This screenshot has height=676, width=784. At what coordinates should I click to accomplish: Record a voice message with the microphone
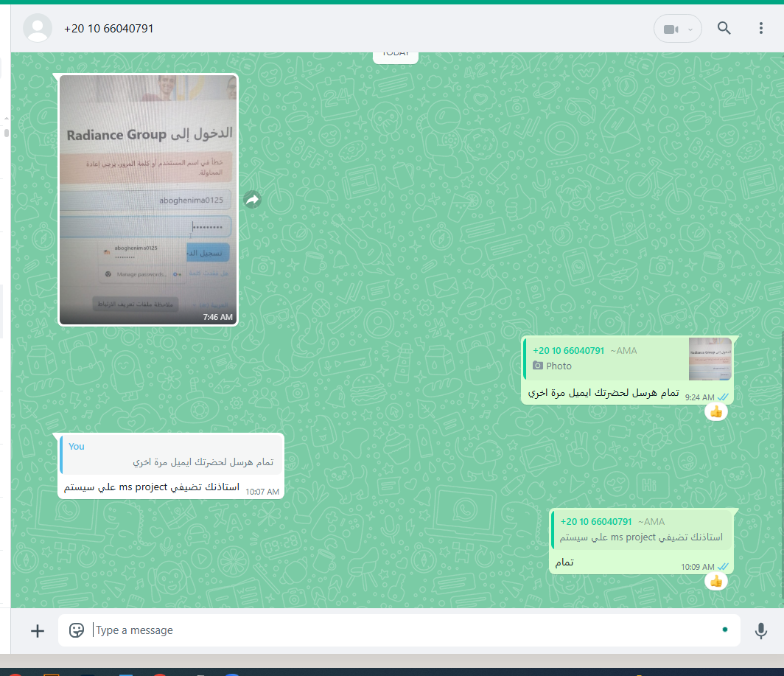click(x=760, y=630)
